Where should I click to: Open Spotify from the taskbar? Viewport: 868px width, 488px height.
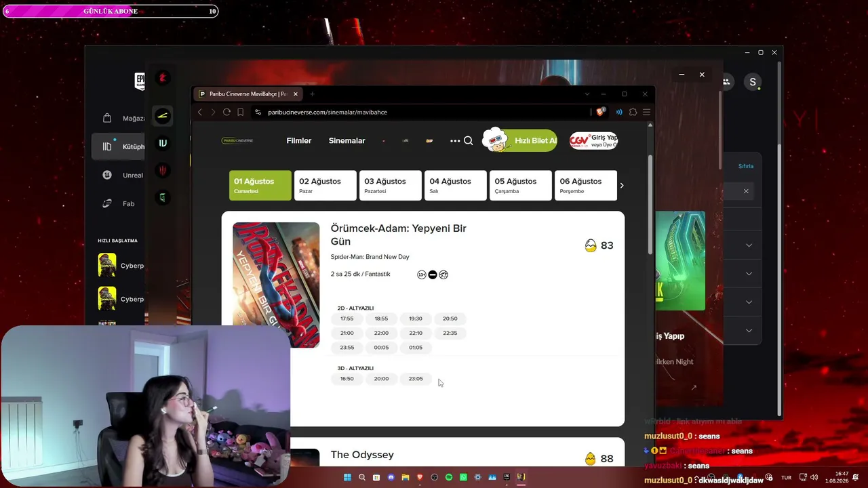pyautogui.click(x=449, y=477)
